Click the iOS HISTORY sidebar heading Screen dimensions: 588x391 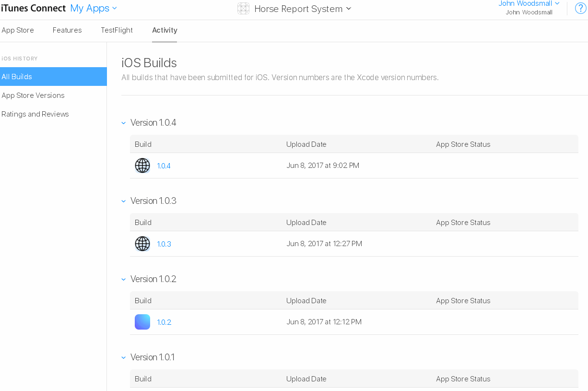tap(20, 59)
